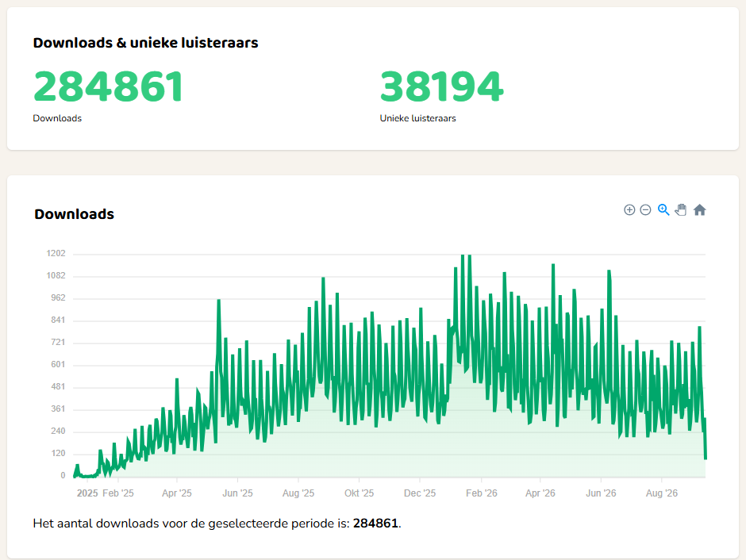Viewport: 746px width, 560px height.
Task: Click the y-axis label 1202
Action: click(x=56, y=253)
